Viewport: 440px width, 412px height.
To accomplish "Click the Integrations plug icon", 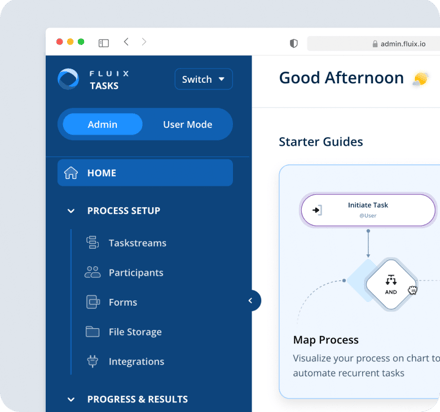I will pos(92,361).
